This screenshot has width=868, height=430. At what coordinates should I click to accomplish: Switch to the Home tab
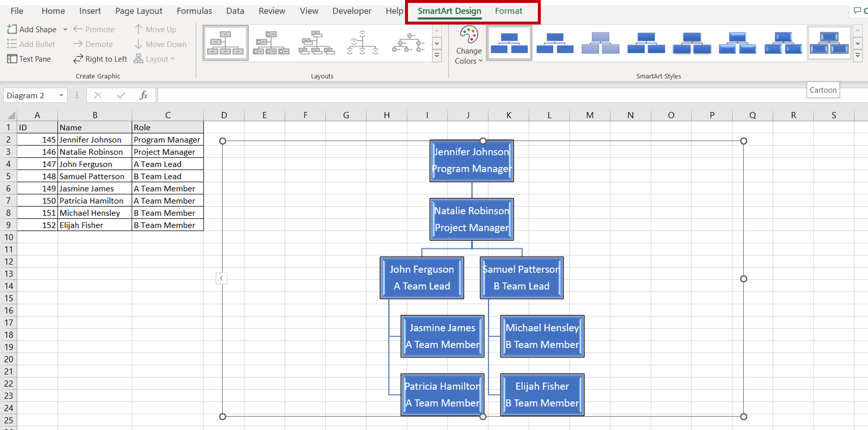point(53,11)
